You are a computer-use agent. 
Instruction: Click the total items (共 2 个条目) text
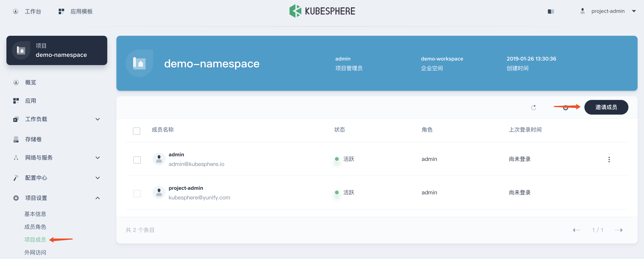pos(140,230)
